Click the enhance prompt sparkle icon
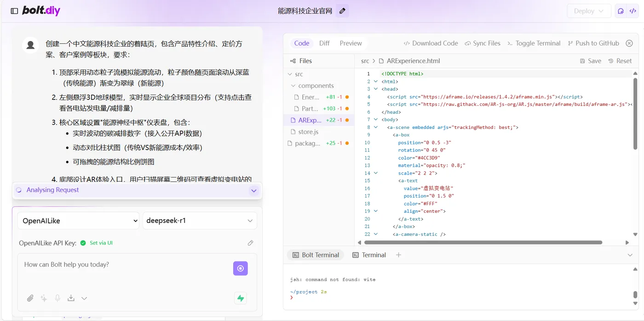644x321 pixels. pyautogui.click(x=44, y=298)
